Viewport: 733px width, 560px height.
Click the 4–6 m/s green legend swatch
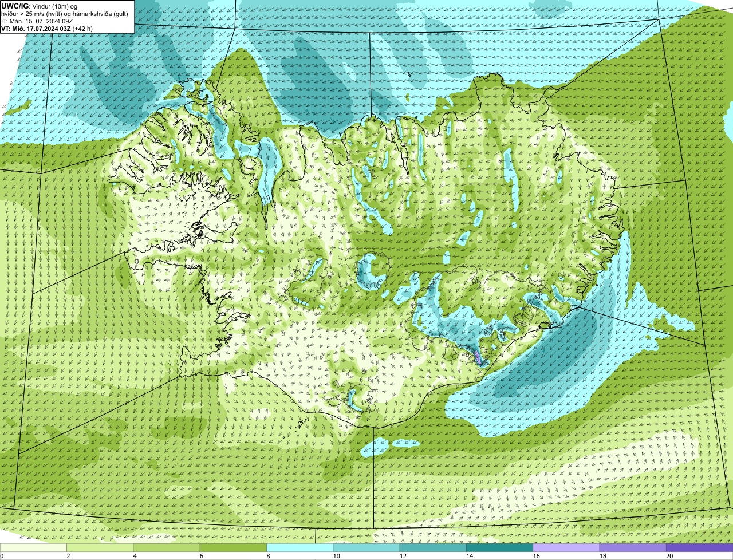coord(167,548)
